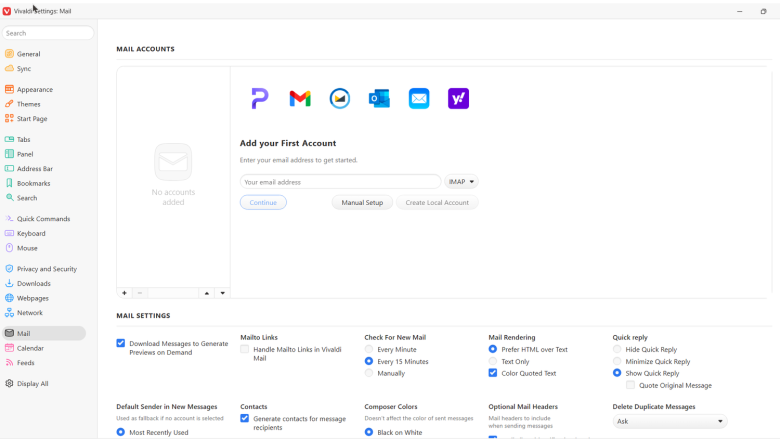The width and height of the screenshot is (780, 439).
Task: Choose Hide Quick Reply option
Action: 617,350
